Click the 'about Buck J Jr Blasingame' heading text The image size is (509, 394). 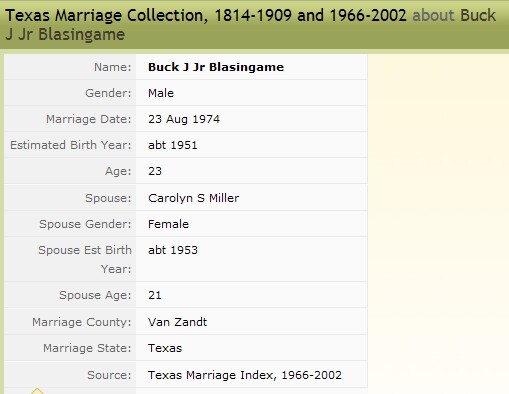[251, 25]
